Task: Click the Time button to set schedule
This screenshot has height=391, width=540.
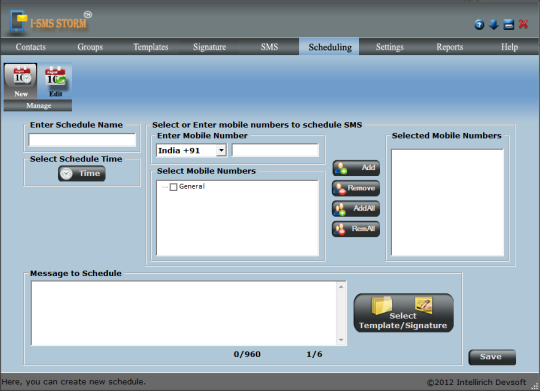Action: point(82,174)
